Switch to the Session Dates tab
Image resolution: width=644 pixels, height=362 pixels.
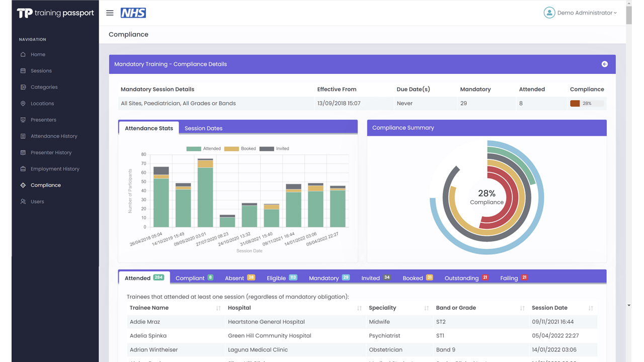[203, 128]
